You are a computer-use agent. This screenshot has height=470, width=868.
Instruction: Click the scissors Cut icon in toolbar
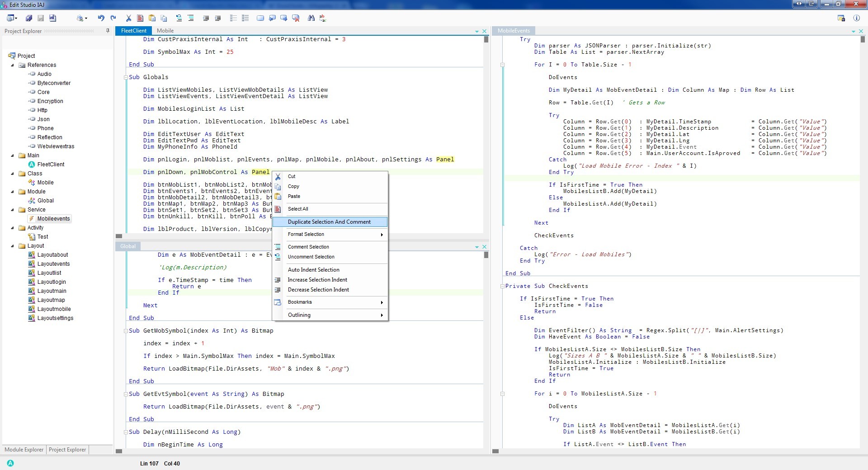[x=128, y=18]
